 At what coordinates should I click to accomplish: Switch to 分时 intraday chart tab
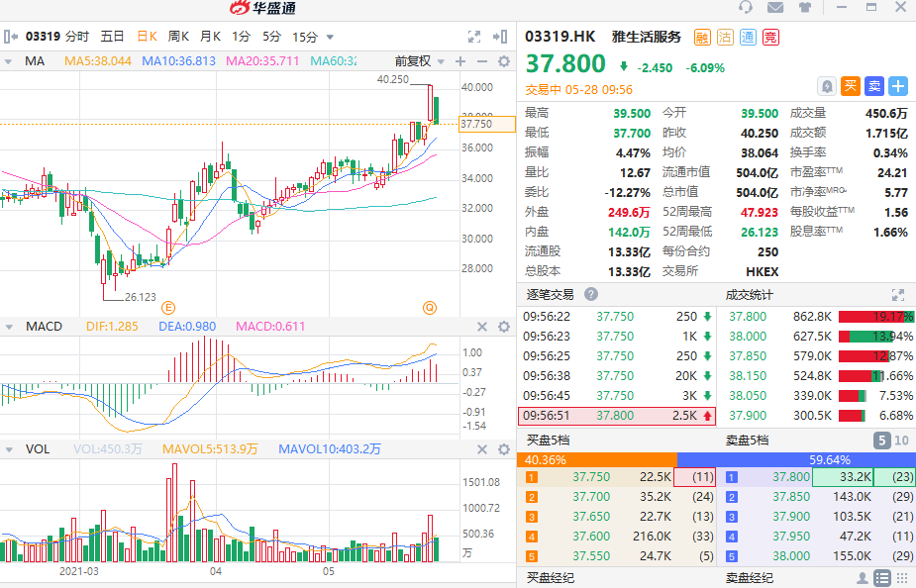pyautogui.click(x=77, y=37)
